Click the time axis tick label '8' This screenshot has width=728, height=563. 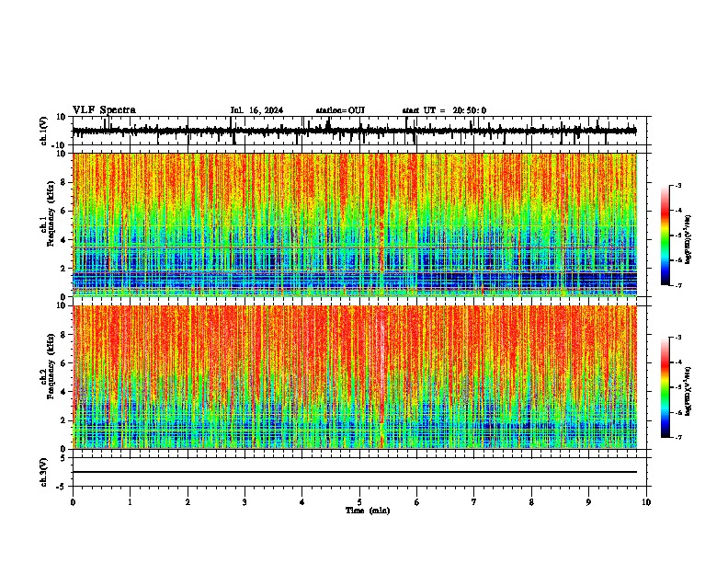pos(531,502)
